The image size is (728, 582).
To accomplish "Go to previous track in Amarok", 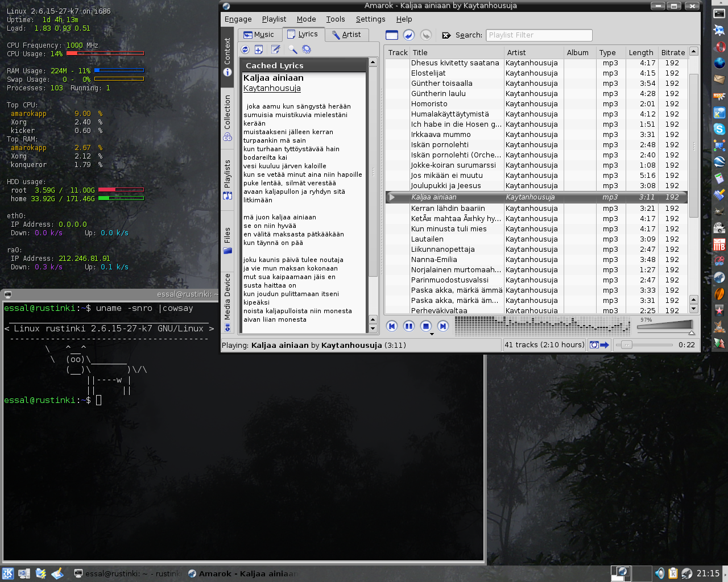I will click(392, 326).
